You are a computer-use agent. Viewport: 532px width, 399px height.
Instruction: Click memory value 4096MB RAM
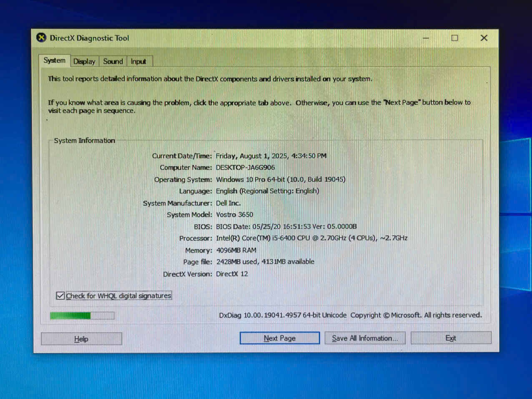click(236, 250)
